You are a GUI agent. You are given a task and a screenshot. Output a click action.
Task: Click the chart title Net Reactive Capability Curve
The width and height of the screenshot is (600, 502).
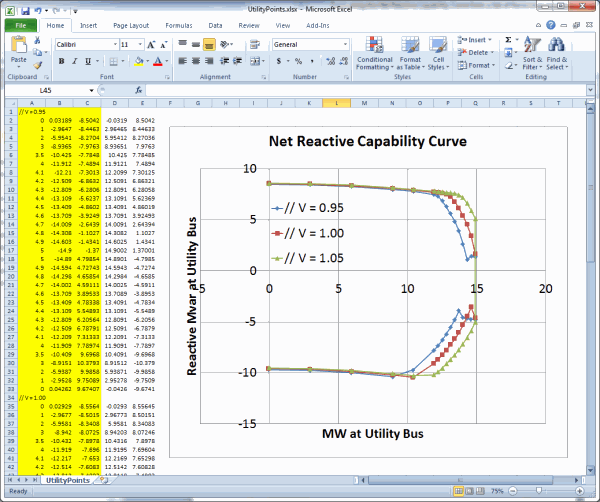click(368, 141)
